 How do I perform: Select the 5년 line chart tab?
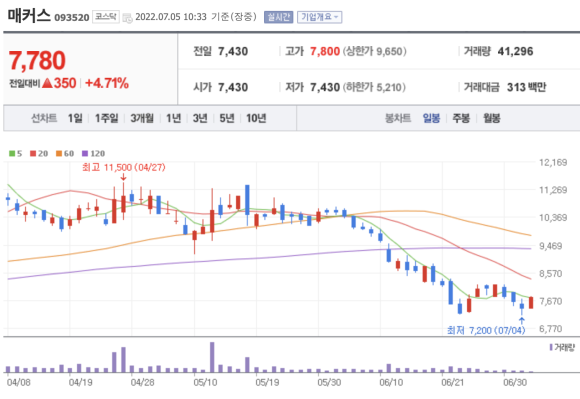point(227,118)
